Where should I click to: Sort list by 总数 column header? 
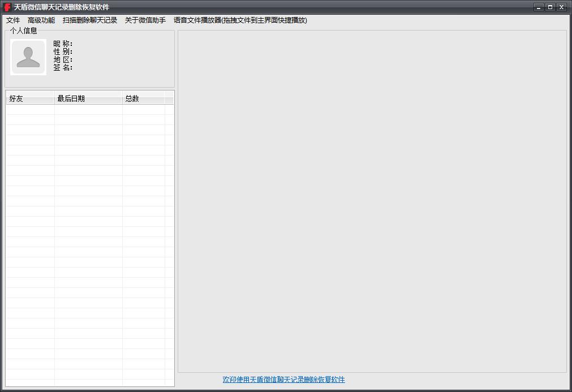click(143, 98)
